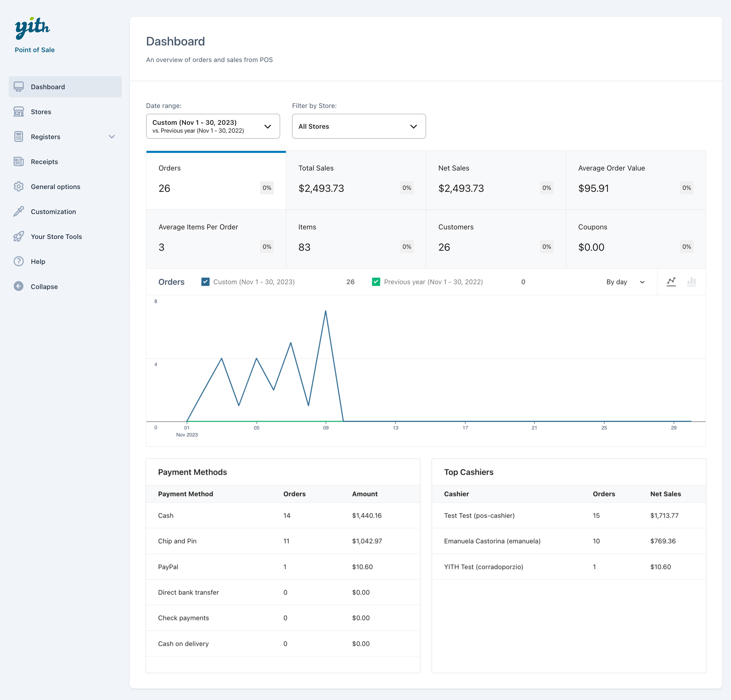The height and width of the screenshot is (700, 731).
Task: Click the Customization eyedropper icon
Action: (x=19, y=212)
